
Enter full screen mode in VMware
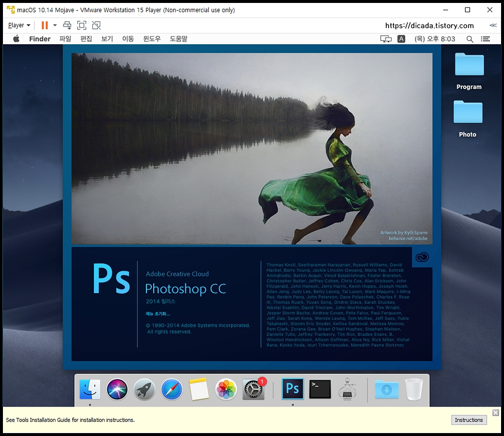click(82, 25)
